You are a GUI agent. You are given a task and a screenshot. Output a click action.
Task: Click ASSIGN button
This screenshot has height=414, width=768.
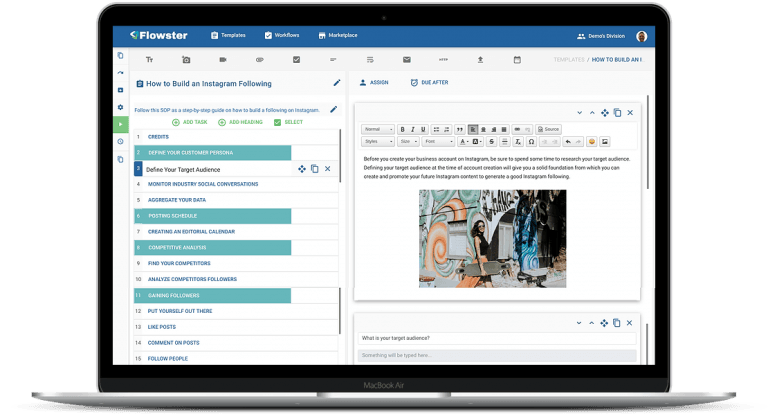click(374, 82)
